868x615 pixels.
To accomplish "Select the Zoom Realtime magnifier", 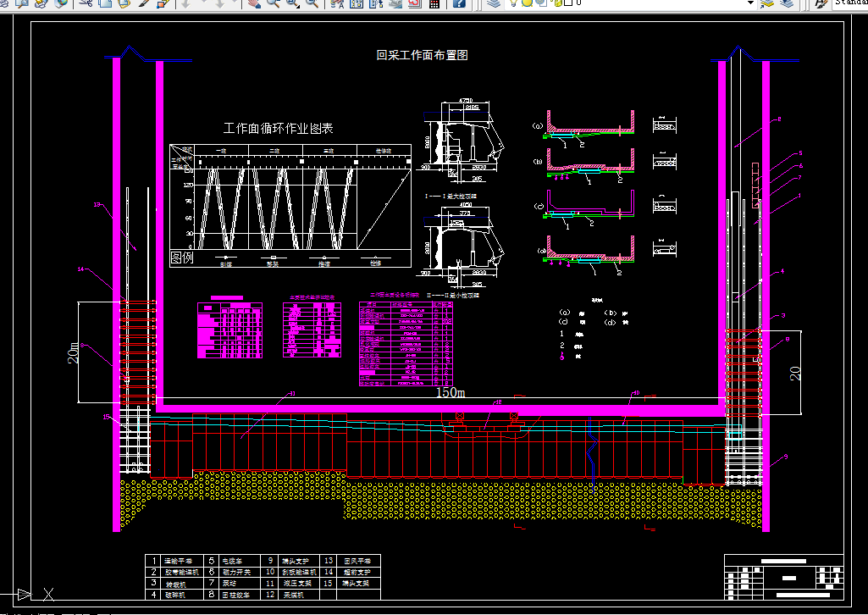I will [273, 3].
